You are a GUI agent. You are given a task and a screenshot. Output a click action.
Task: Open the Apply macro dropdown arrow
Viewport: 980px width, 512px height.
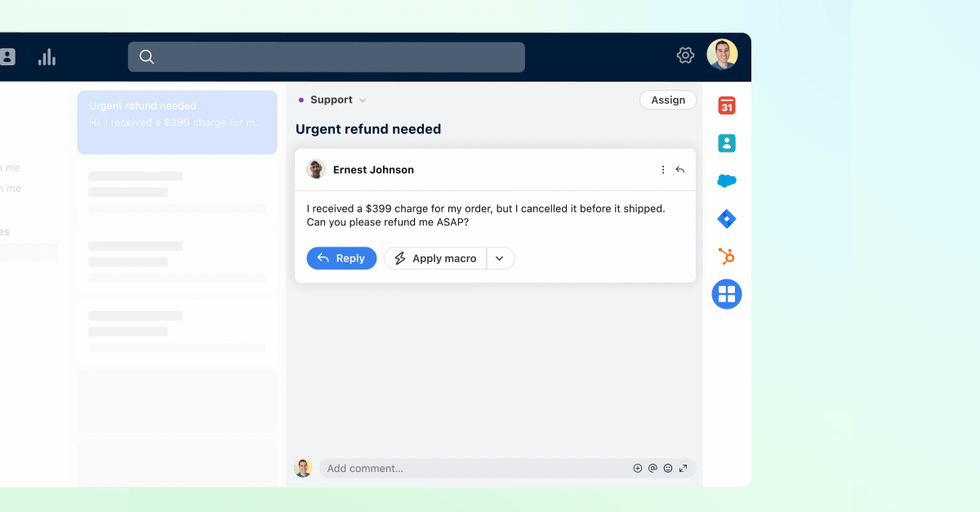point(500,258)
